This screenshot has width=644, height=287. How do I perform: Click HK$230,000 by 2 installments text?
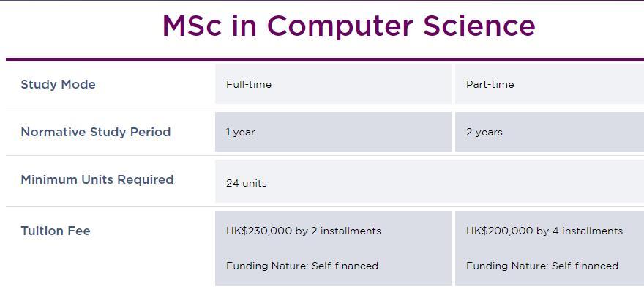coord(304,231)
